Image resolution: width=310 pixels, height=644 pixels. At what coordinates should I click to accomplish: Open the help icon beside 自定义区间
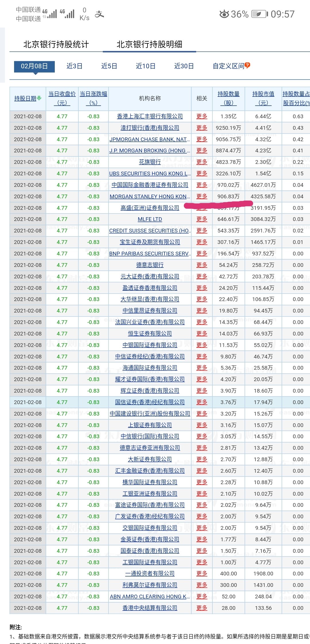[x=247, y=65]
